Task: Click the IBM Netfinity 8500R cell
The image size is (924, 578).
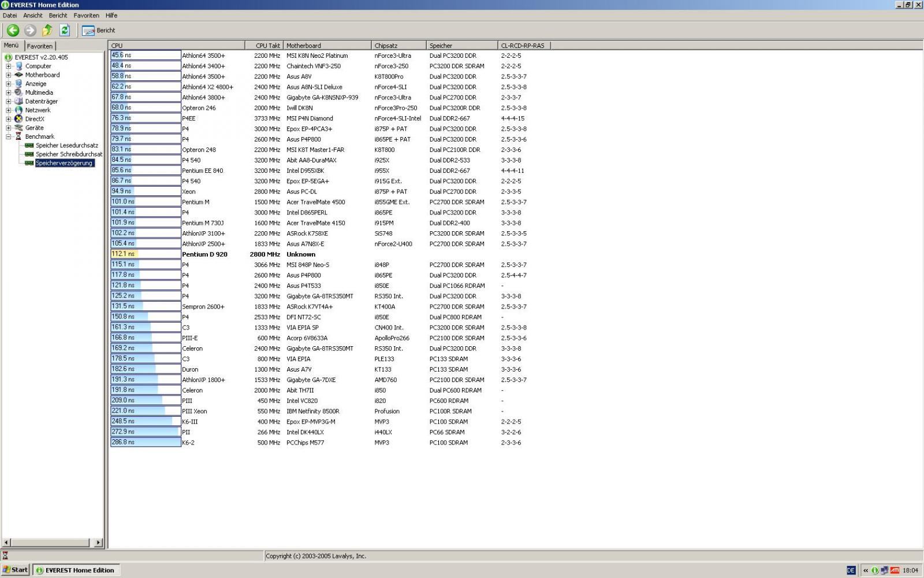Action: [x=313, y=412]
